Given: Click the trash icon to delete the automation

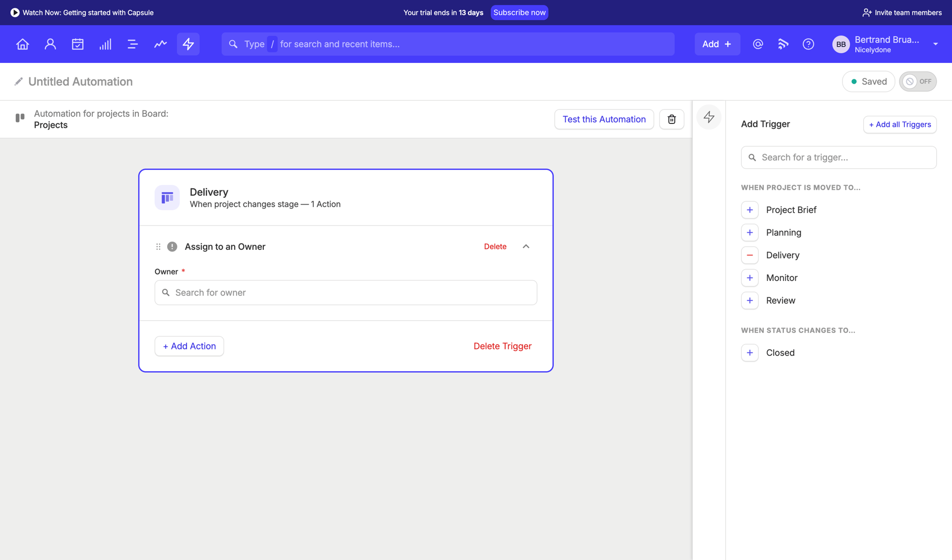Looking at the screenshot, I should 671,119.
